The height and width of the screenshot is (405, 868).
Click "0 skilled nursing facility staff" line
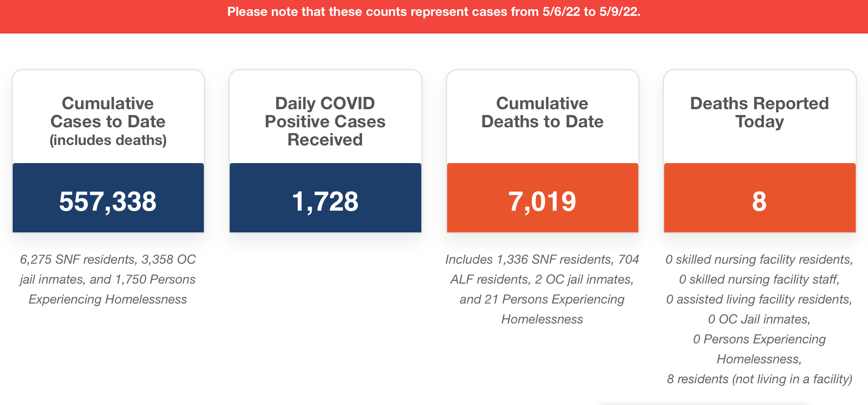(759, 280)
